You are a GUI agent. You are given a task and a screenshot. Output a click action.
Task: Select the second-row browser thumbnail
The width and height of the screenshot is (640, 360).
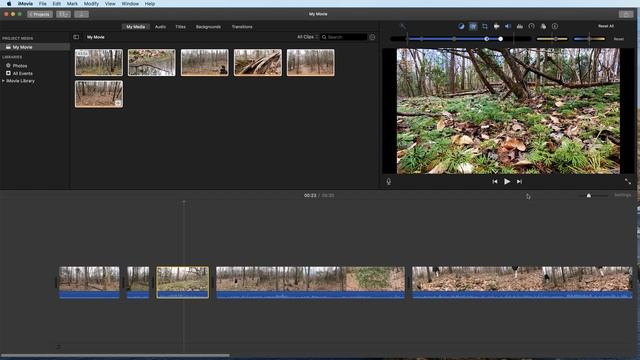(99, 94)
